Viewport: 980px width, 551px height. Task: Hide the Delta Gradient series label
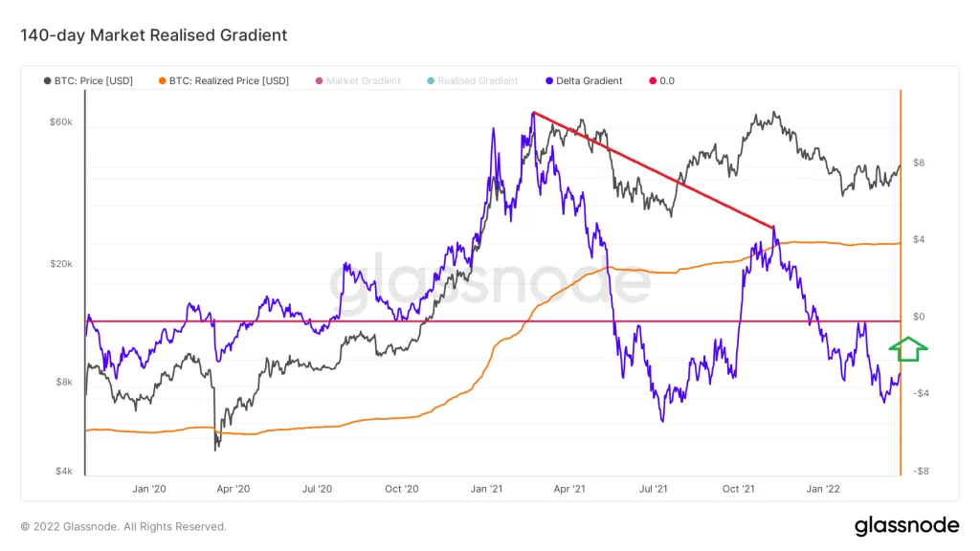coord(588,81)
